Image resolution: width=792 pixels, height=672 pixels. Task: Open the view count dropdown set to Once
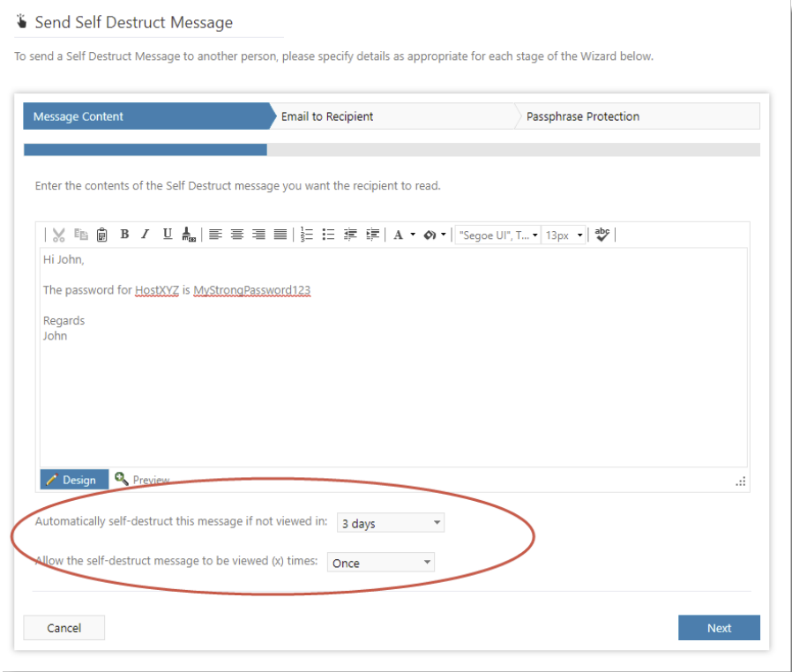(380, 563)
